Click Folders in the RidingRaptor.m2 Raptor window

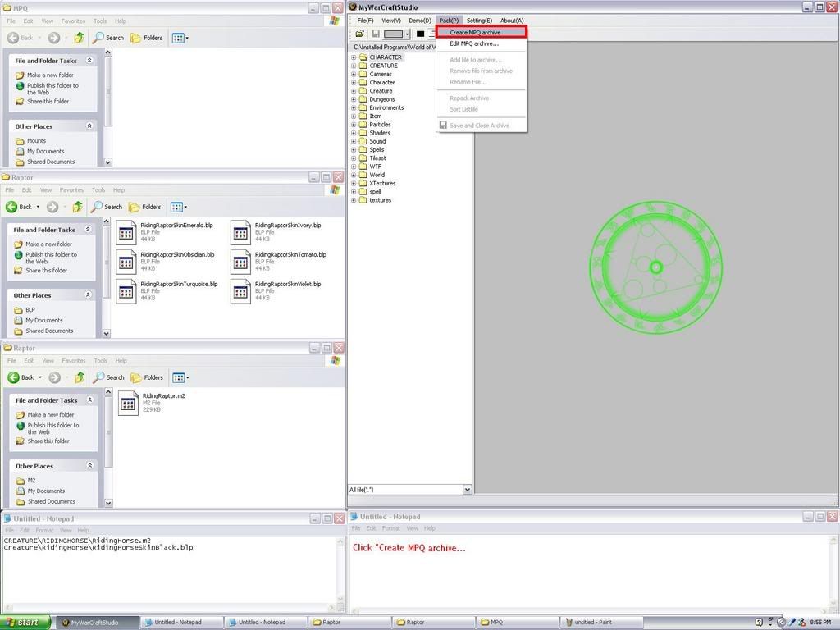[147, 377]
